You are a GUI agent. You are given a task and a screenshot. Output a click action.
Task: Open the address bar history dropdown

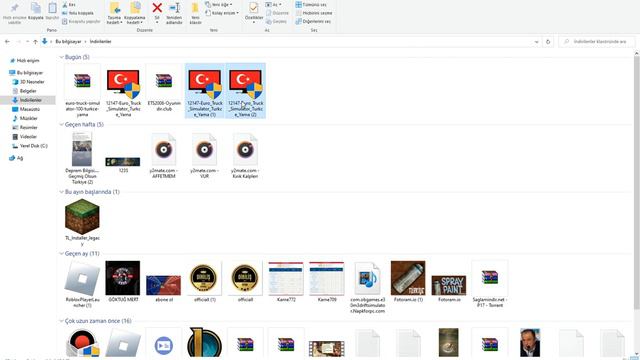pyautogui.click(x=536, y=42)
